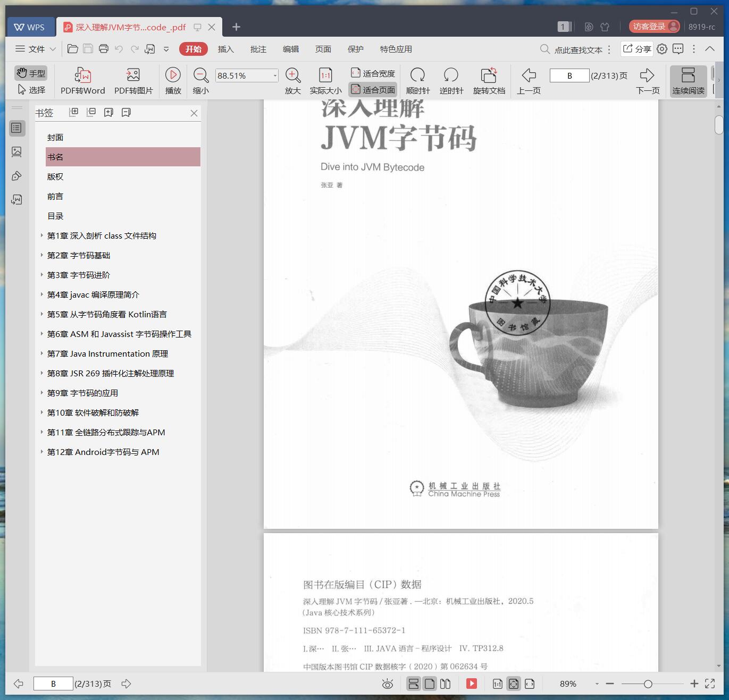Select the PDF转Word conversion tool

83,81
